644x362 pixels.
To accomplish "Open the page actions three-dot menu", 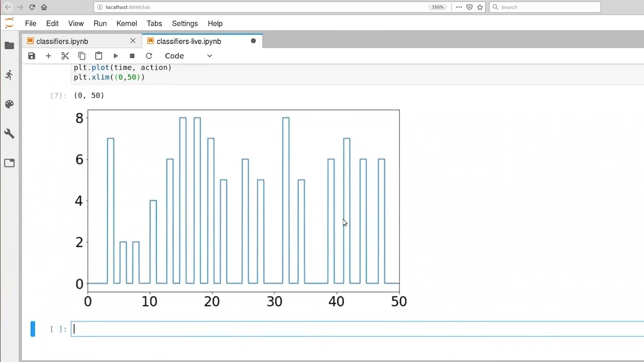I will (x=459, y=7).
